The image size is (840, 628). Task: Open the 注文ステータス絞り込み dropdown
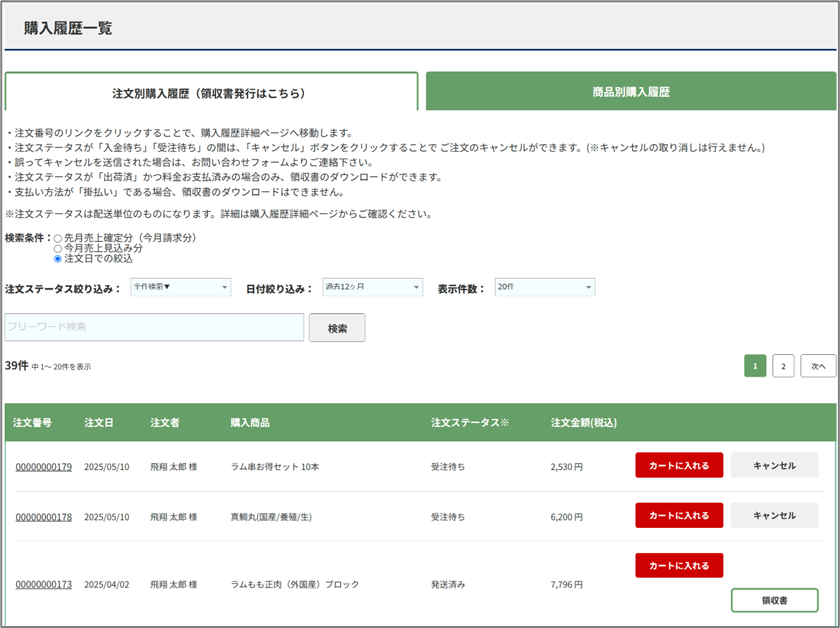tap(180, 288)
